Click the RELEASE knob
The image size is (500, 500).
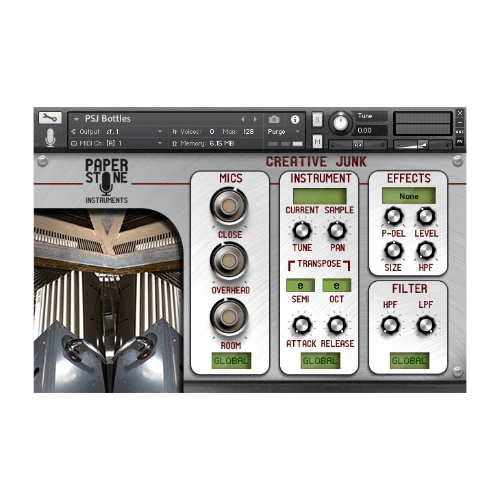[x=337, y=325]
